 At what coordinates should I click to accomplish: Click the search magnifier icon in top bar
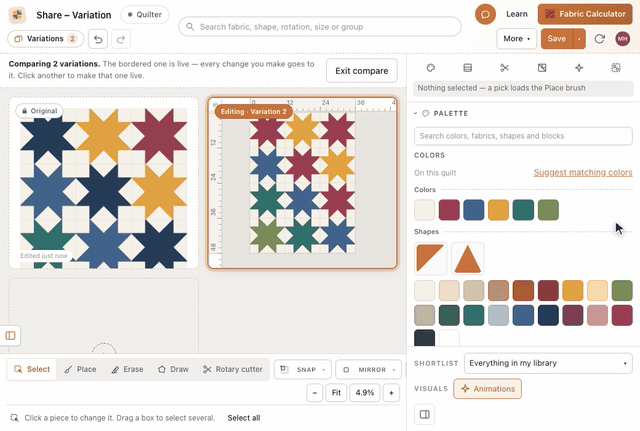coord(190,27)
